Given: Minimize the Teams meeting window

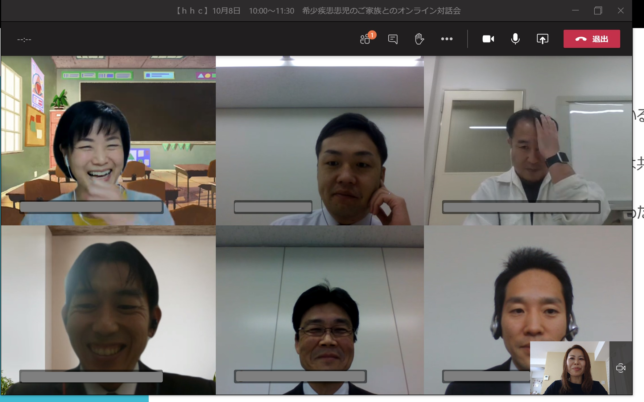Looking at the screenshot, I should pos(575,10).
